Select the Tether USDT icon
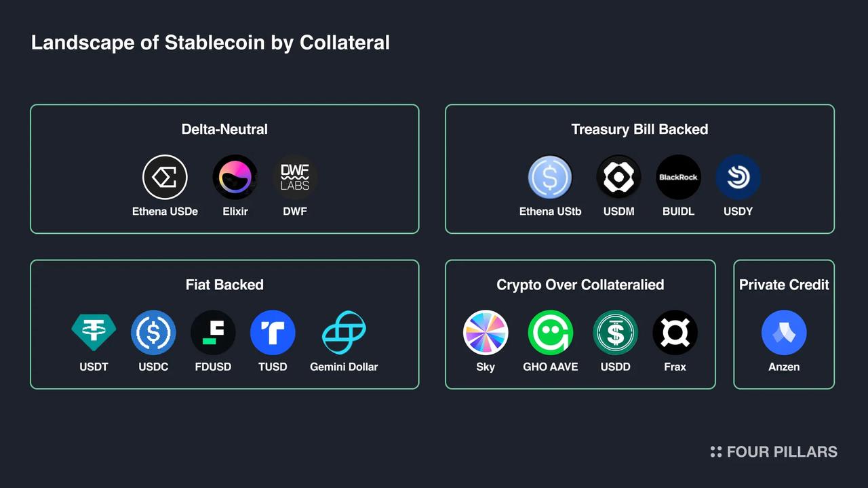This screenshot has width=868, height=488. pos(94,332)
